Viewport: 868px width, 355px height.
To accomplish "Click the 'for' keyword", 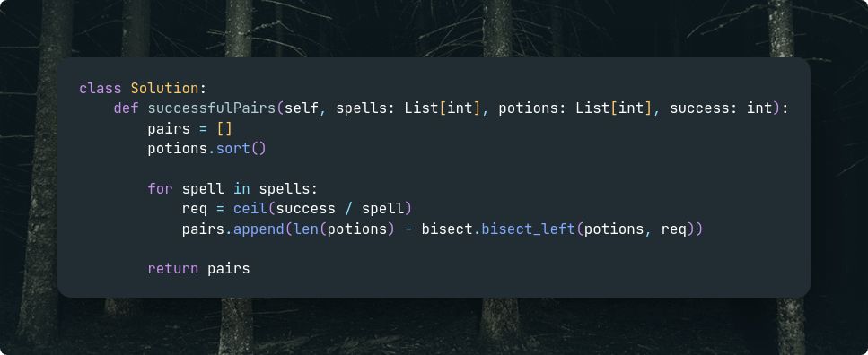I will click(160, 189).
